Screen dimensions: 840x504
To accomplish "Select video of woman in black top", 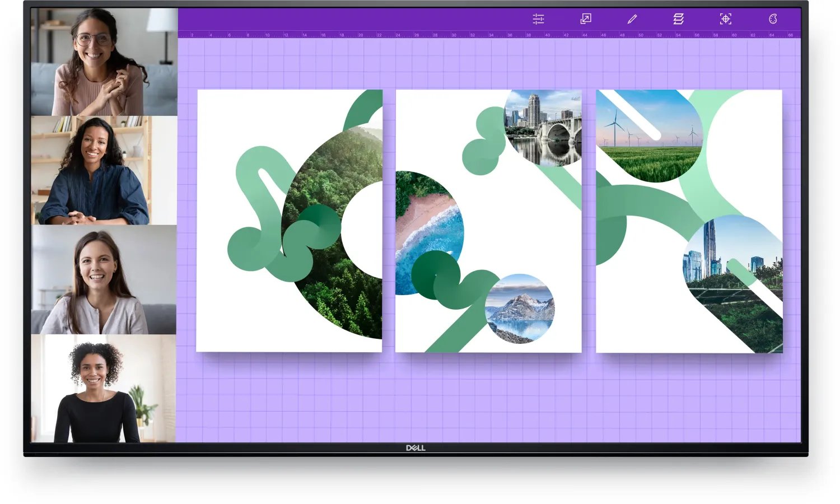I will click(x=104, y=389).
